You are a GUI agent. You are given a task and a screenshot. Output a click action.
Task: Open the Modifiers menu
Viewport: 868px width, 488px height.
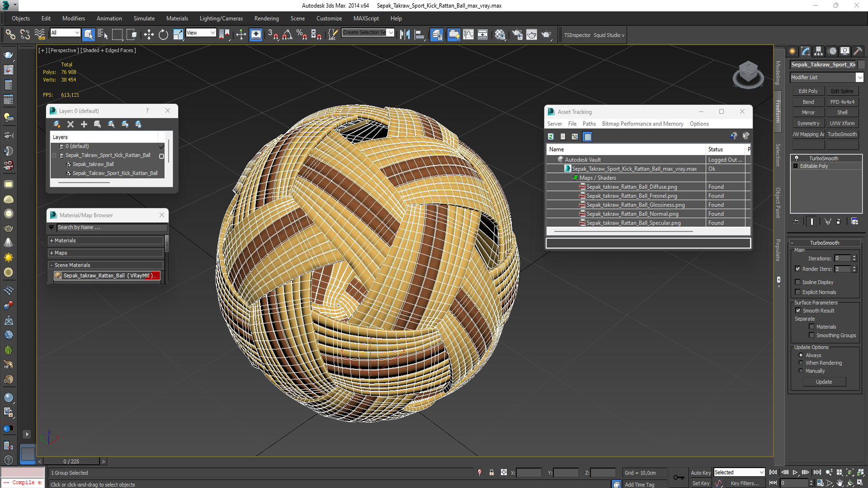[x=73, y=19]
